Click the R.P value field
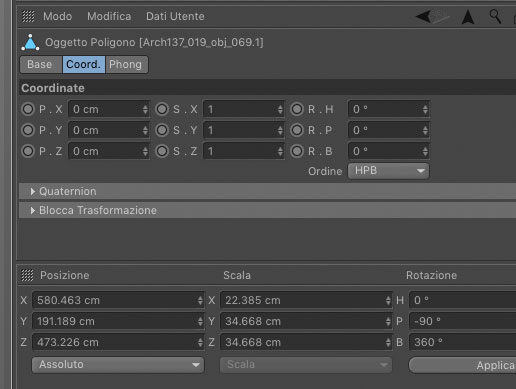516x389 pixels. 389,130
